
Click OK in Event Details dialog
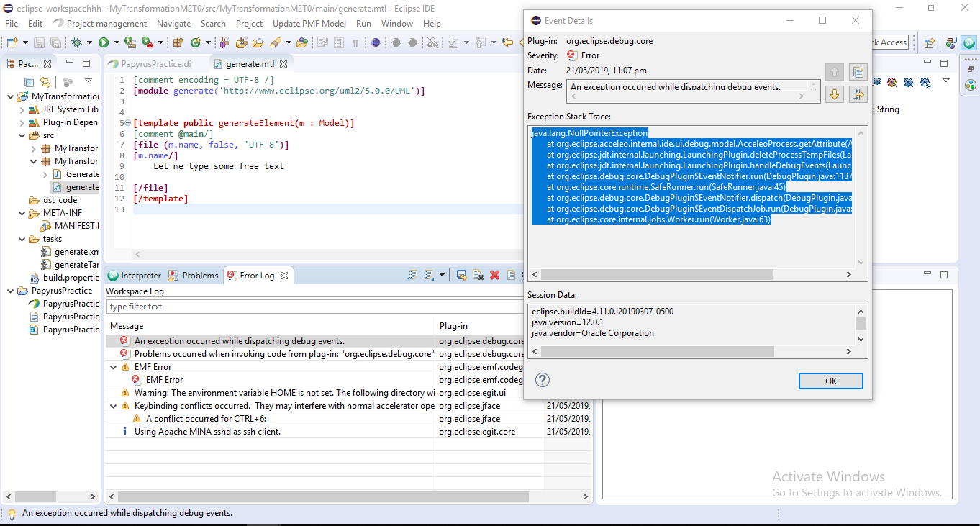click(830, 381)
